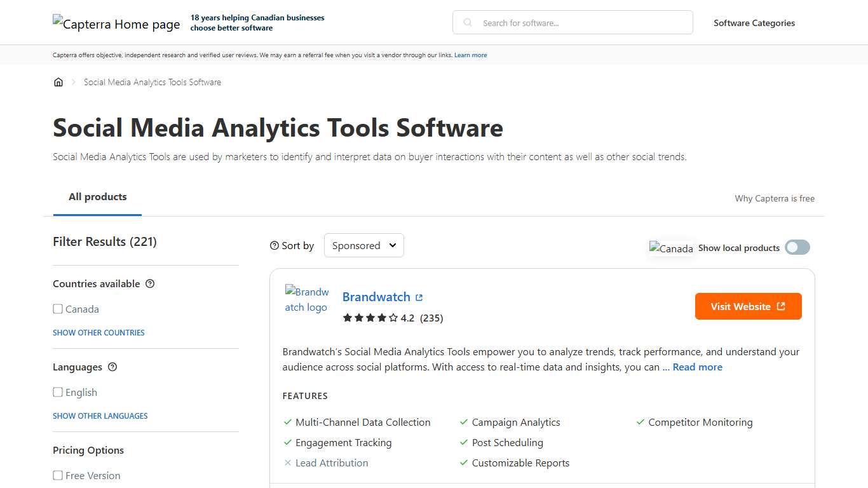Expand SHOW OTHER COUNTRIES
Image resolution: width=868 pixels, height=488 pixels.
[98, 332]
